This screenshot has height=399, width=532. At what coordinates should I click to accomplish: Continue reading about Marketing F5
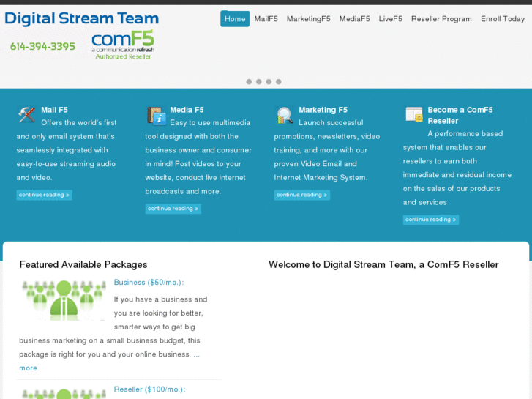(302, 195)
